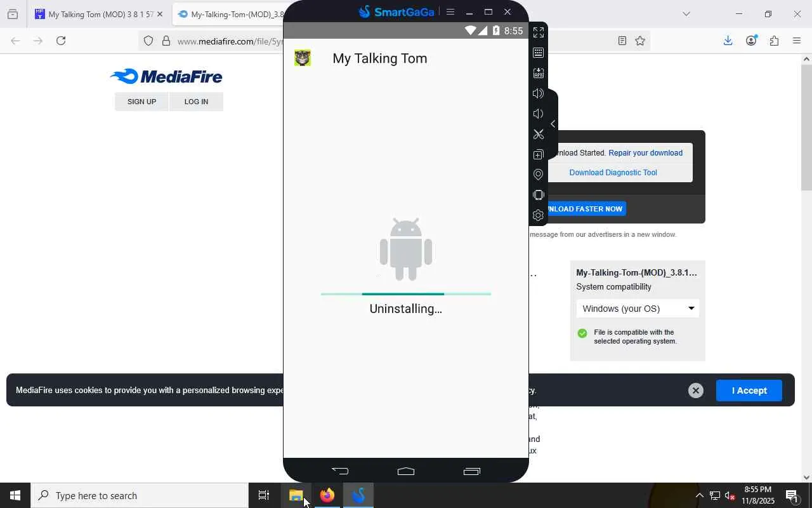
Task: Open Firefox View icon
Action: tap(13, 14)
